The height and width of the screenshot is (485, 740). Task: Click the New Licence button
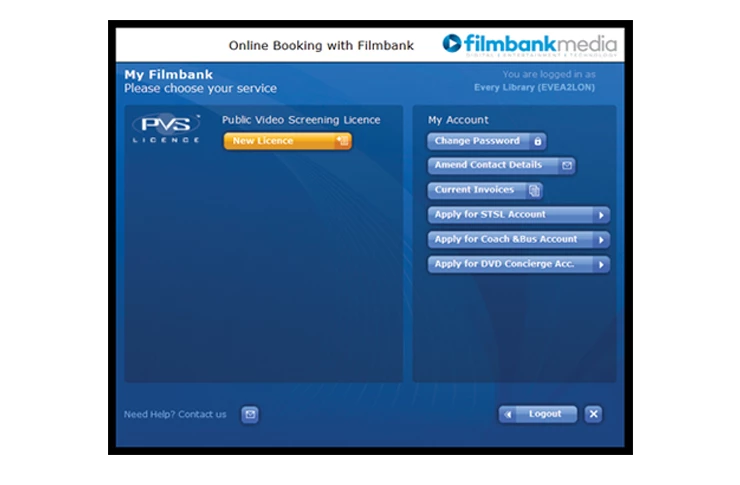287,141
